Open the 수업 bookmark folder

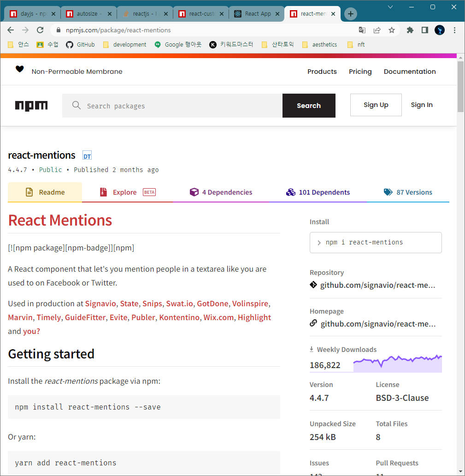point(47,45)
